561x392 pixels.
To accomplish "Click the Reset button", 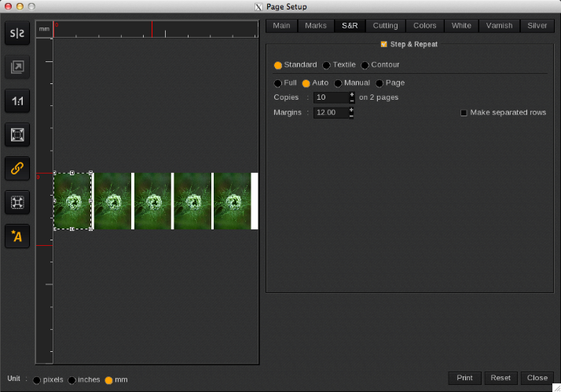I will pyautogui.click(x=500, y=378).
